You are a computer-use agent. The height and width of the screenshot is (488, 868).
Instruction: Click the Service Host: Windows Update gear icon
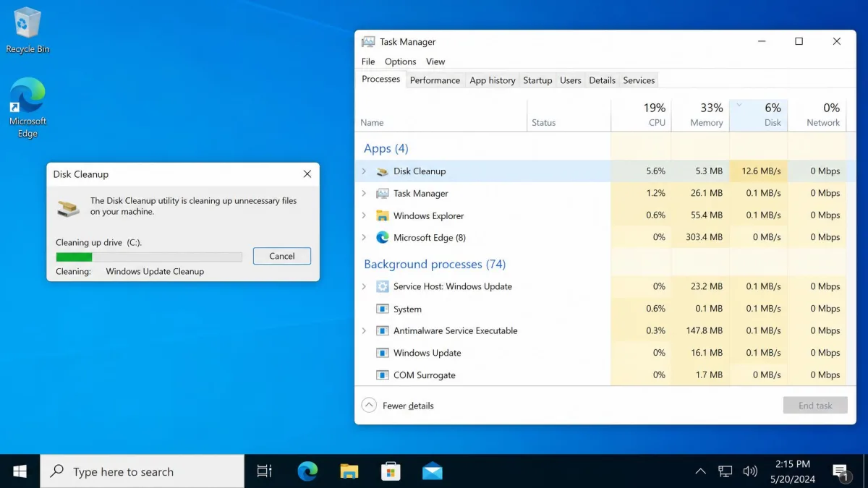(383, 286)
